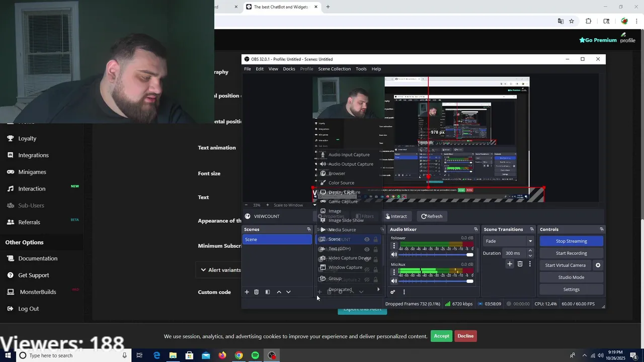Click transition duration 300 ms field
Image resolution: width=644 pixels, height=362 pixels.
point(514,253)
